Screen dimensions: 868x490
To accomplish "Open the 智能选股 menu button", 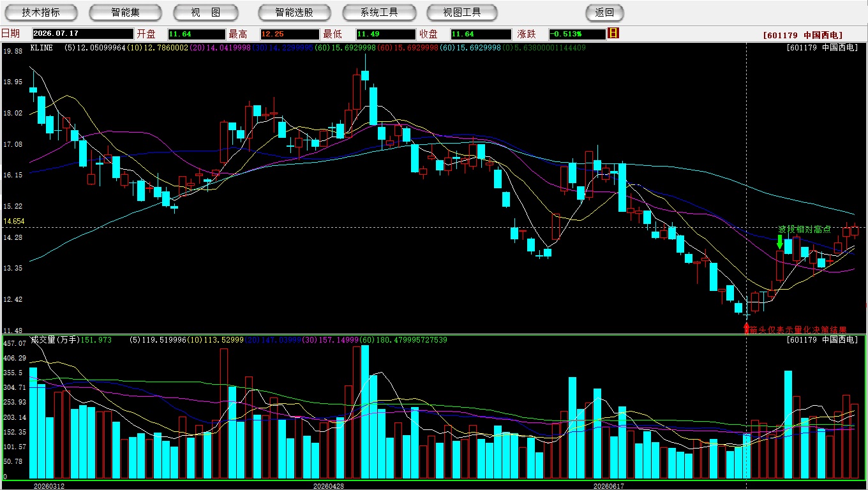I will coord(294,13).
